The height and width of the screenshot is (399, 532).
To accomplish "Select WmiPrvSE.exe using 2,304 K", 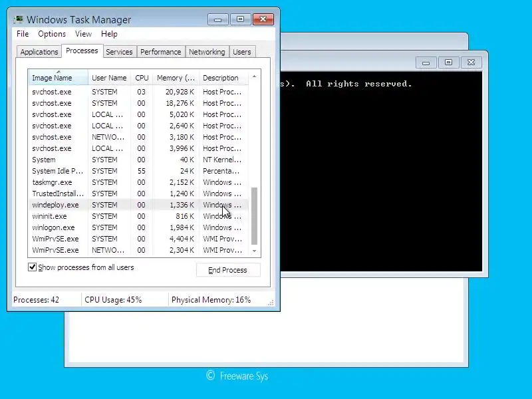I will coord(138,250).
